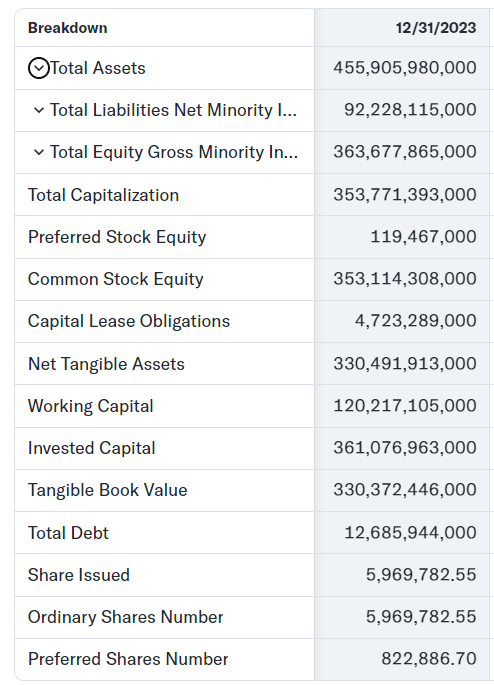Select the Total Capitalization row label
The image size is (494, 685).
coord(104,195)
